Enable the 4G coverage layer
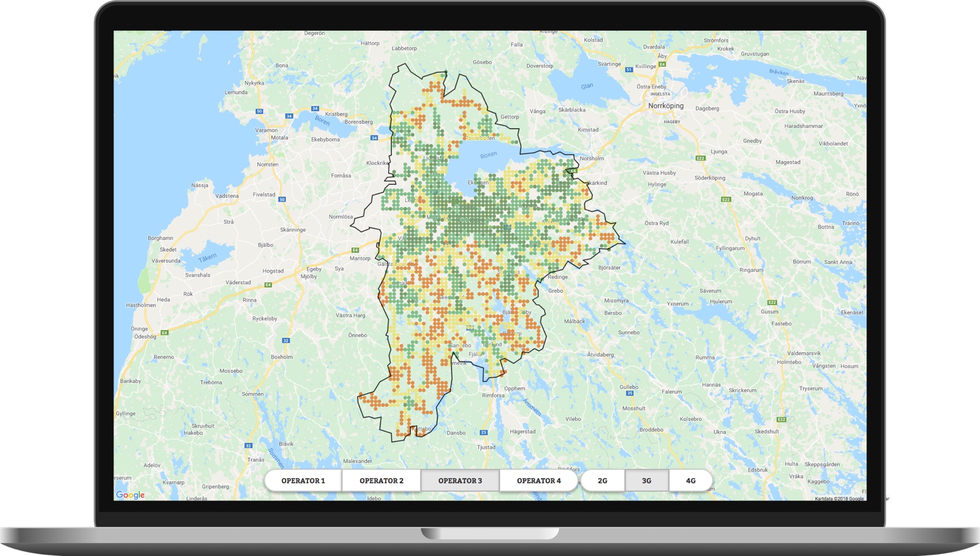This screenshot has height=556, width=980. click(x=690, y=481)
